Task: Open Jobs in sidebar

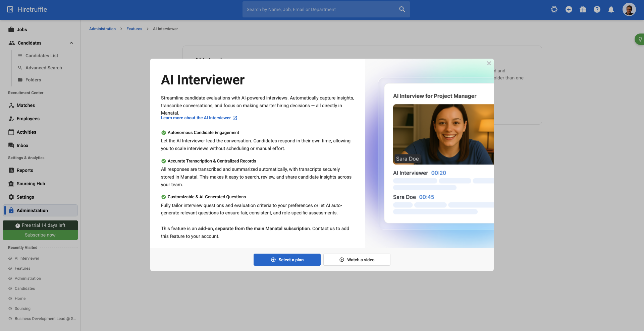Action: 40,29
